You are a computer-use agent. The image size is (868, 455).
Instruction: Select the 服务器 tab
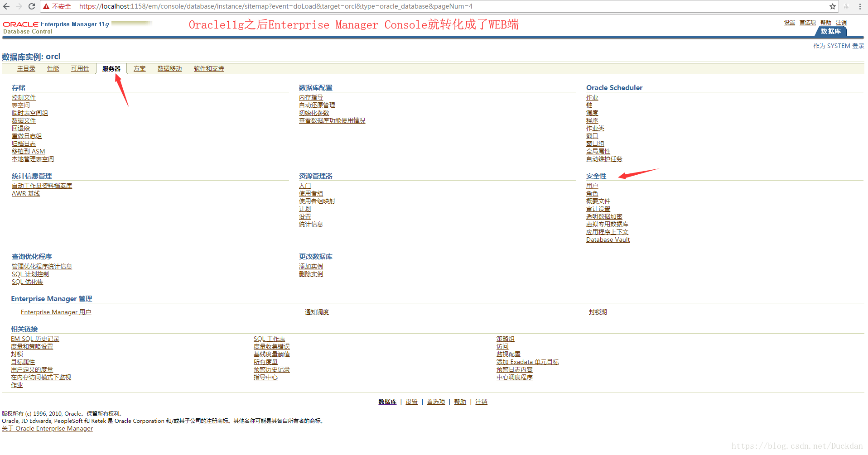[111, 69]
